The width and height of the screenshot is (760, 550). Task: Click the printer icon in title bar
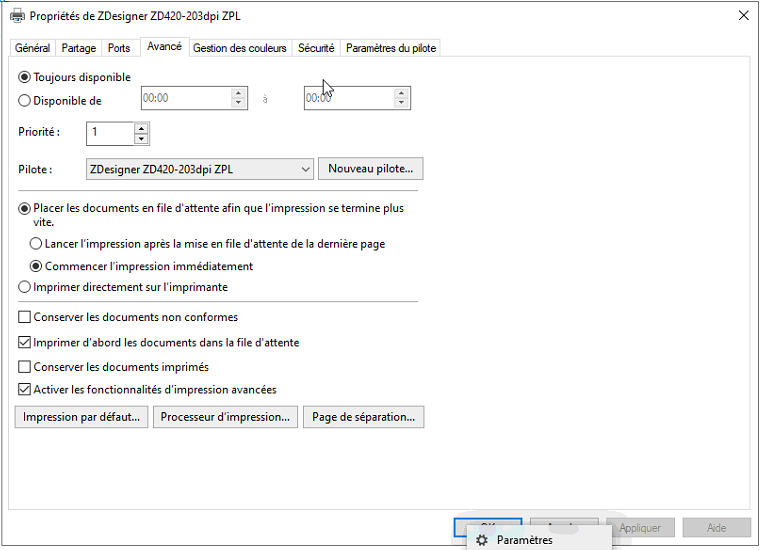(x=17, y=16)
